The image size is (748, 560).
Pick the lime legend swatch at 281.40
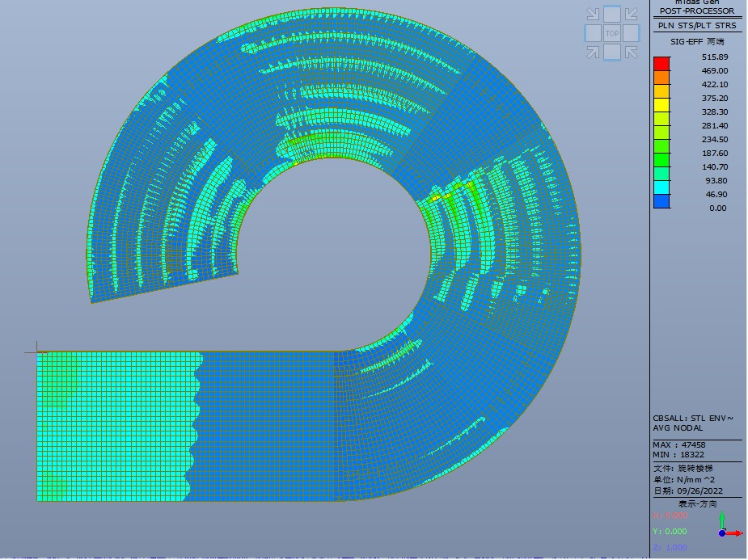(661, 133)
